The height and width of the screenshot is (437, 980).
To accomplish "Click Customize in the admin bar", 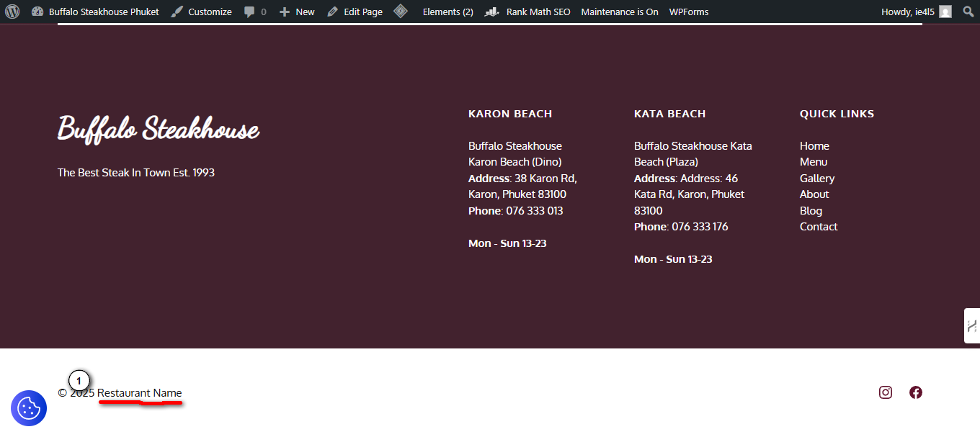I will coord(201,12).
